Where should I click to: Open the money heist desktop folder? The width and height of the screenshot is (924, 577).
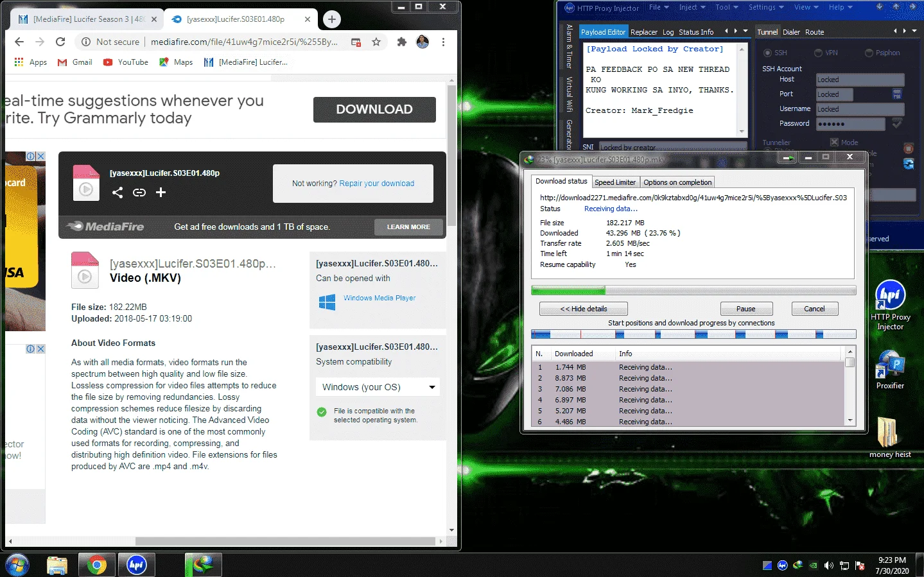[890, 438]
